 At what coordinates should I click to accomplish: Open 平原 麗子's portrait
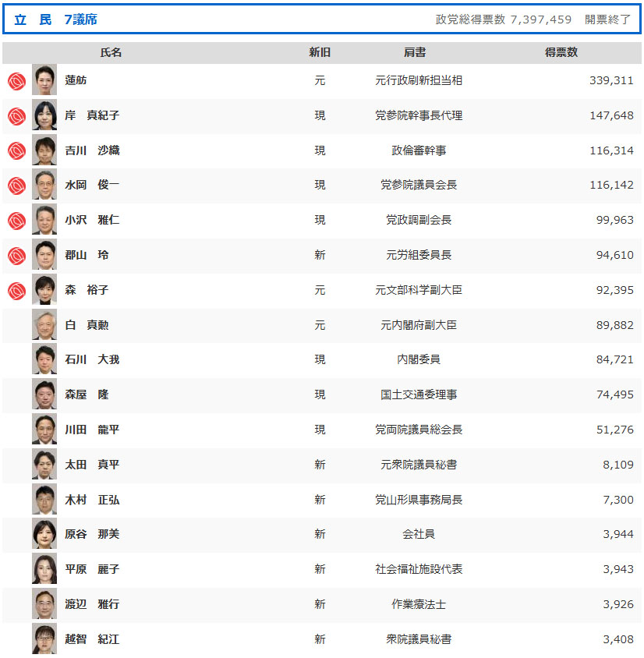click(x=44, y=569)
